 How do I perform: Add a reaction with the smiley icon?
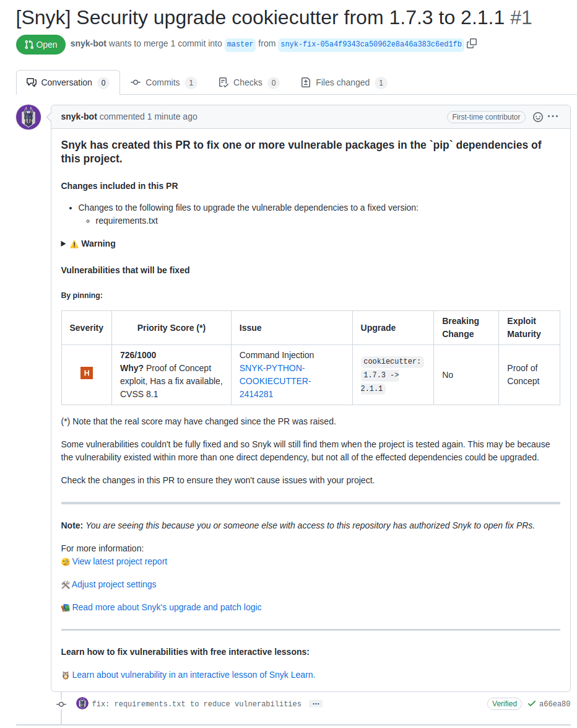pos(537,117)
